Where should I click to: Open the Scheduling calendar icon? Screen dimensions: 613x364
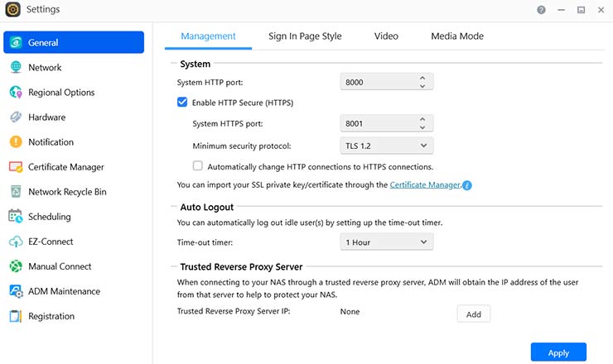click(15, 217)
